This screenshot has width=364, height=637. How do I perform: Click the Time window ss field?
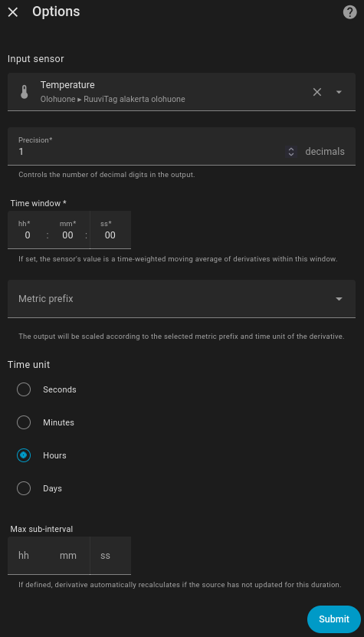(x=110, y=230)
